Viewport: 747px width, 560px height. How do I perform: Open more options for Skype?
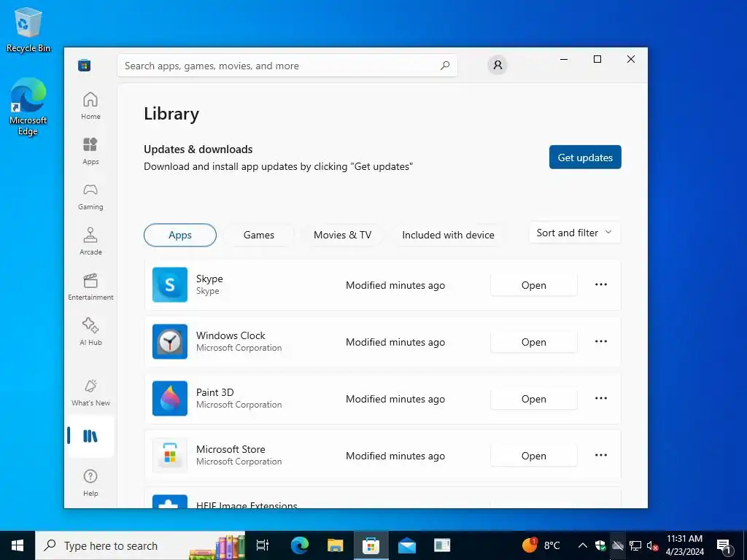point(601,285)
